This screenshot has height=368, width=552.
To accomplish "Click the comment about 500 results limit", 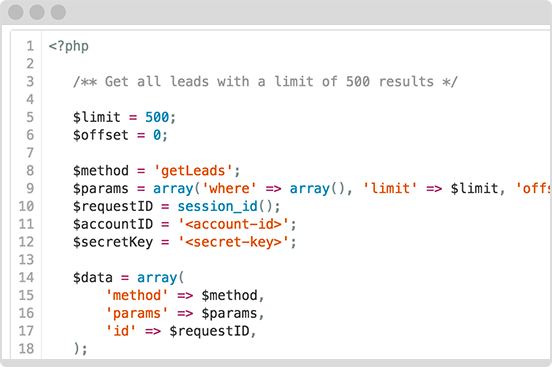I will point(265,82).
